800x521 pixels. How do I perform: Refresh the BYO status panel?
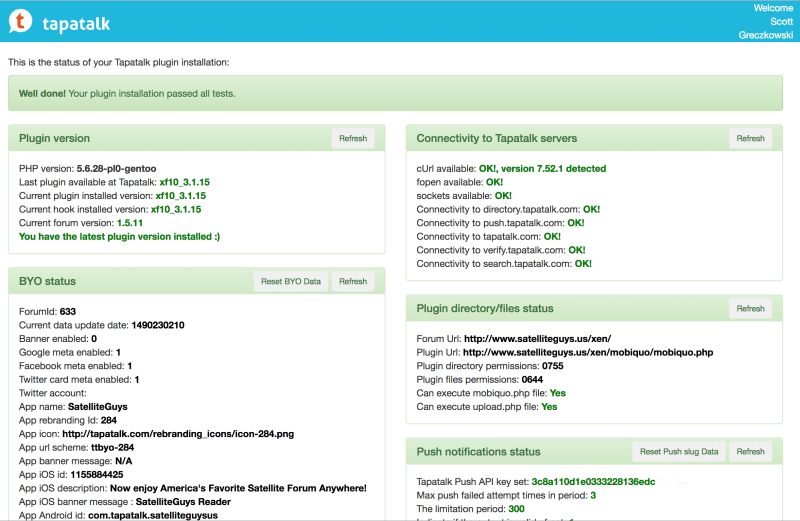click(x=353, y=281)
